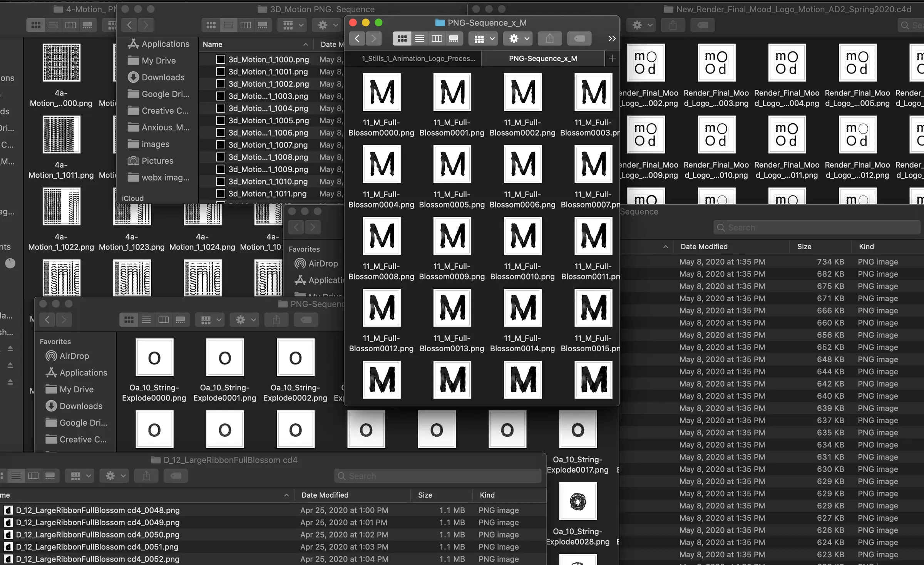Open Downloads in lower PNG-Sequence window sidebar
The width and height of the screenshot is (924, 565).
(74, 406)
